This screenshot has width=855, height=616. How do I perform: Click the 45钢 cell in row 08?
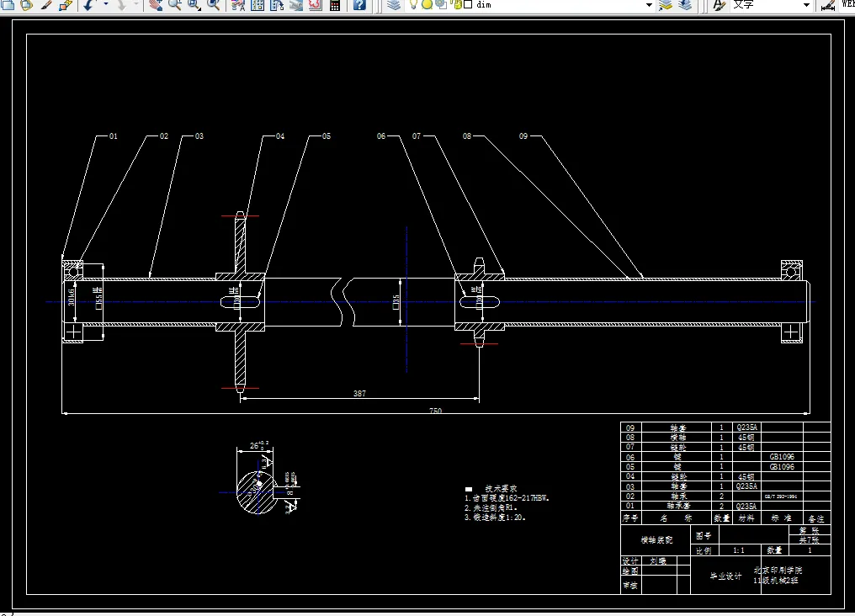click(746, 438)
